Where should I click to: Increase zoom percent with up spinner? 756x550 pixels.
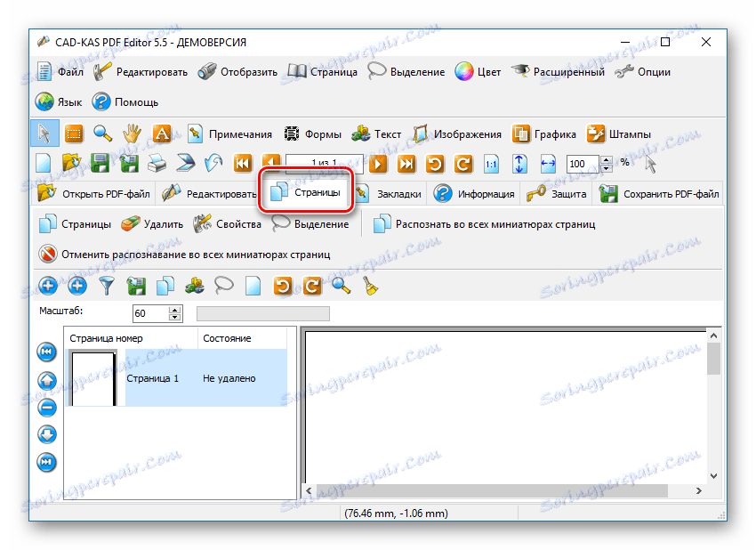pyautogui.click(x=607, y=159)
